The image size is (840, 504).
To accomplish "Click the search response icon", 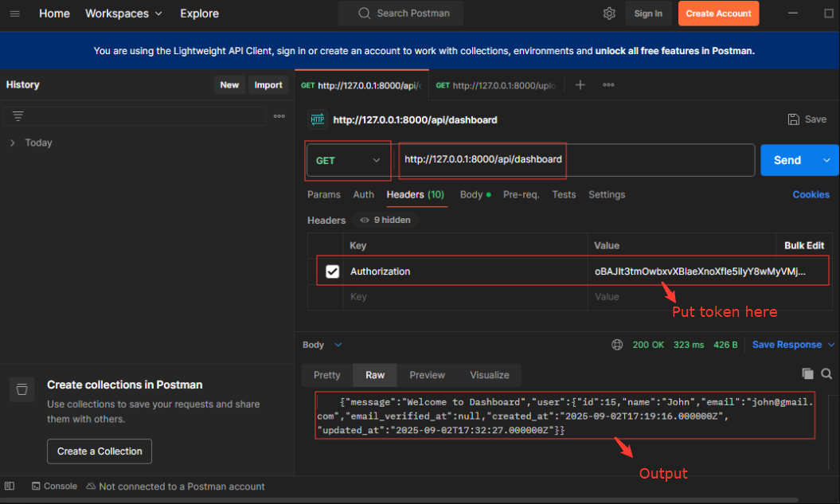I will (x=826, y=373).
